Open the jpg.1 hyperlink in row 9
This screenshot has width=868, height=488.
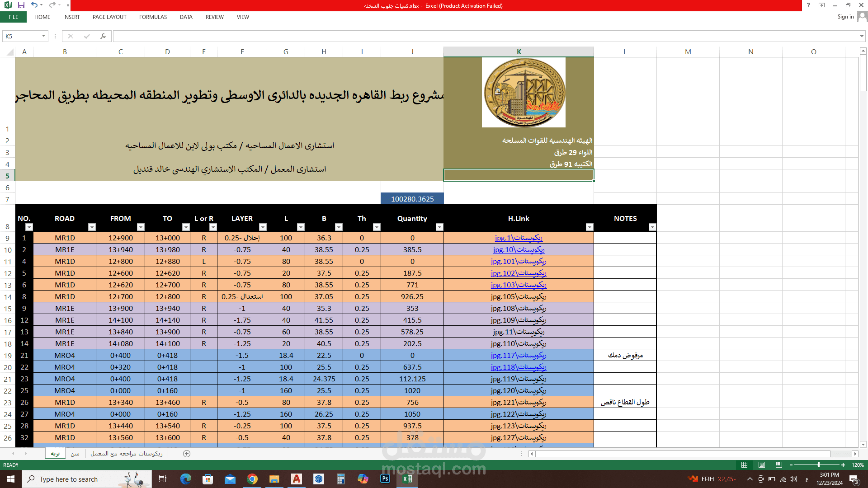pos(518,238)
